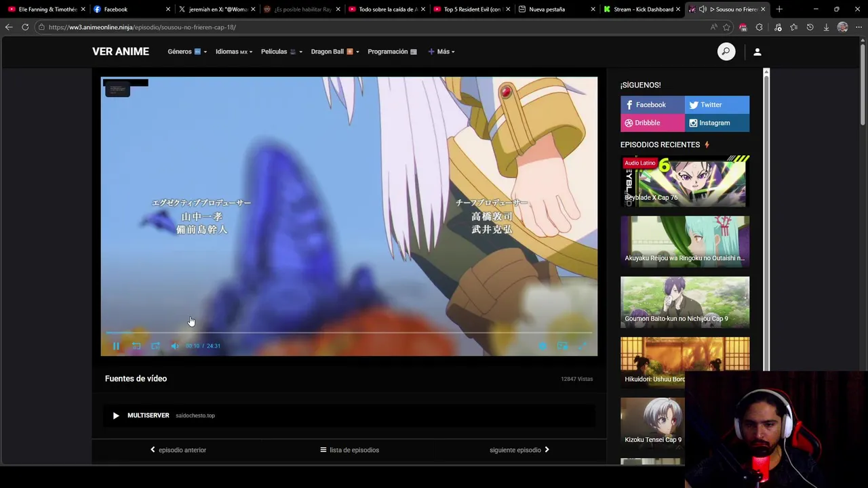Open the user account icon in header
Image resolution: width=868 pixels, height=488 pixels.
click(757, 52)
